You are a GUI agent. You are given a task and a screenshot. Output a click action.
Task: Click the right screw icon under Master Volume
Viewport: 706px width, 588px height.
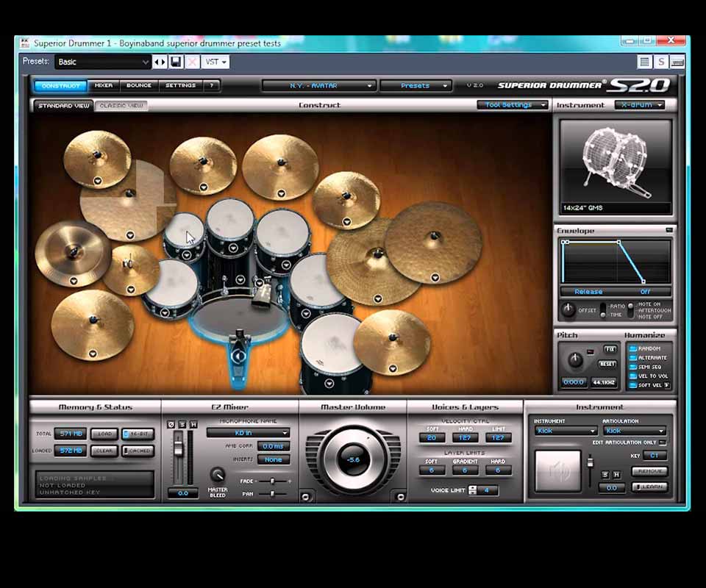click(x=400, y=497)
